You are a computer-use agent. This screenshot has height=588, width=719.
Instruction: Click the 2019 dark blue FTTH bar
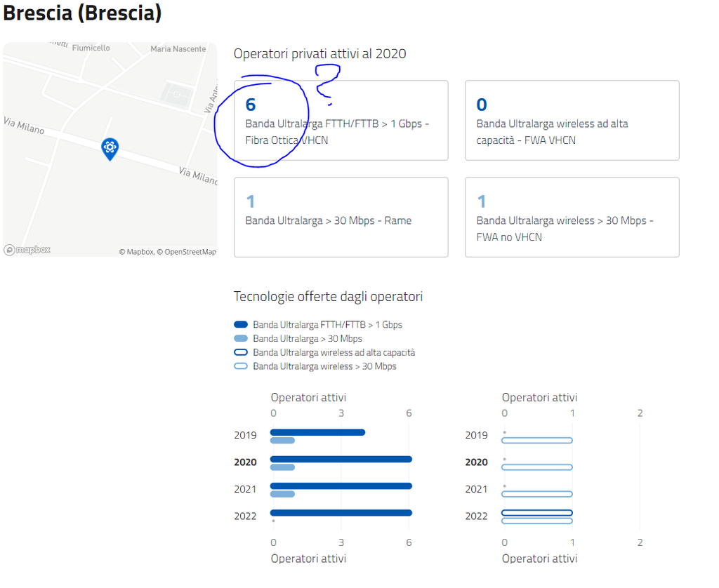click(x=317, y=432)
